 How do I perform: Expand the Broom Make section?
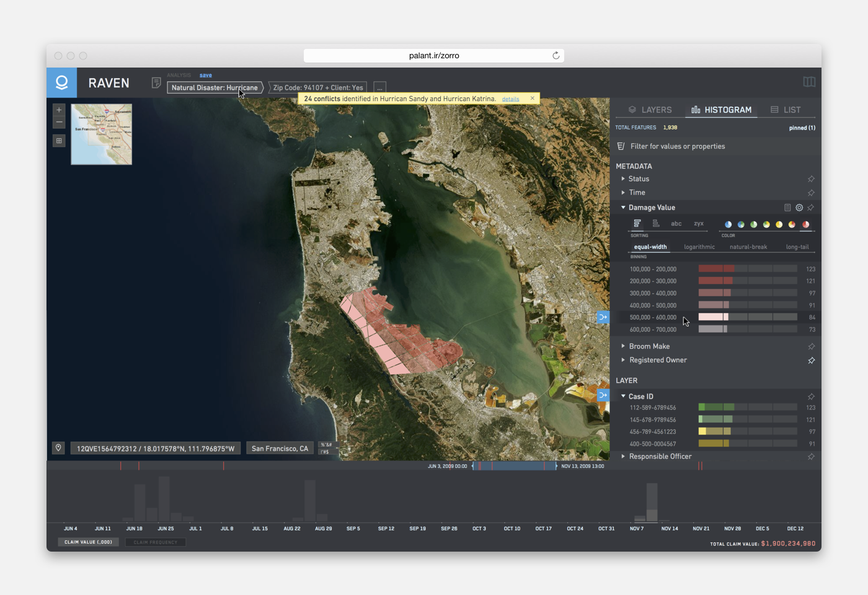(623, 346)
